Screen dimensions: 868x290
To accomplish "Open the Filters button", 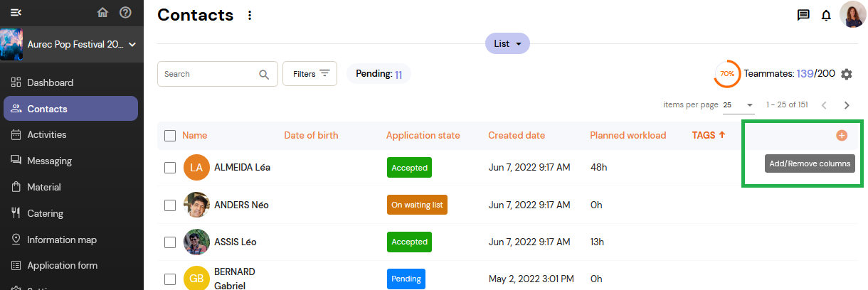I will 309,73.
